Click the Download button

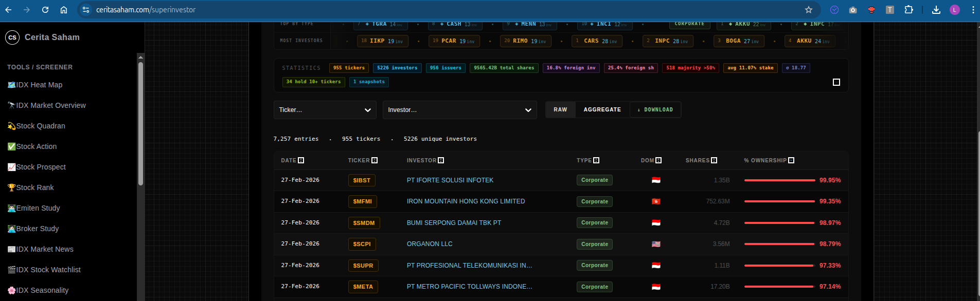click(655, 110)
